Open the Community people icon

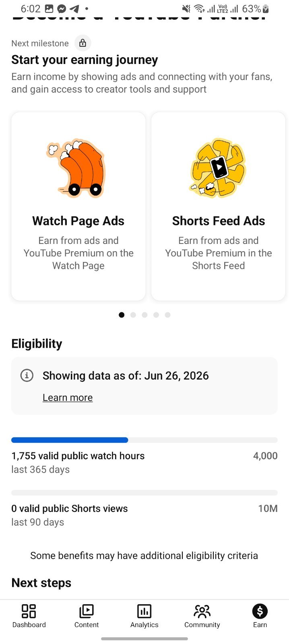click(202, 611)
